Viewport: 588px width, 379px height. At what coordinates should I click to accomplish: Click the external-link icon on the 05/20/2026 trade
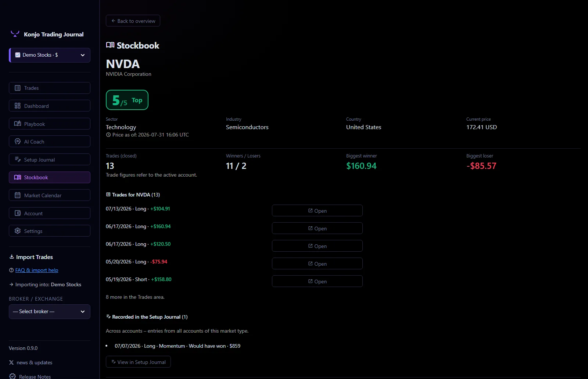[x=311, y=263]
